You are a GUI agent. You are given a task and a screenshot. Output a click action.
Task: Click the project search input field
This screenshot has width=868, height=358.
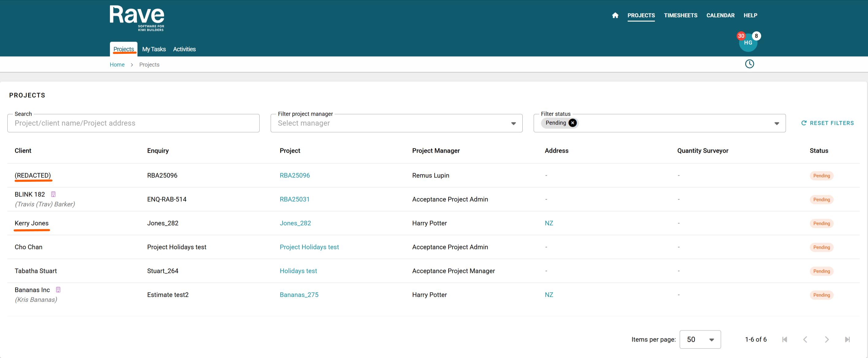point(133,123)
